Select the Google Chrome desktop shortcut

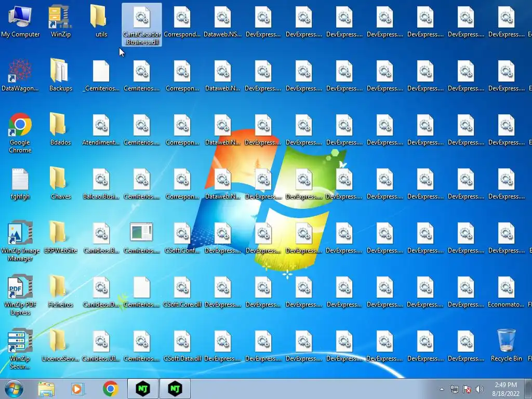click(x=20, y=133)
